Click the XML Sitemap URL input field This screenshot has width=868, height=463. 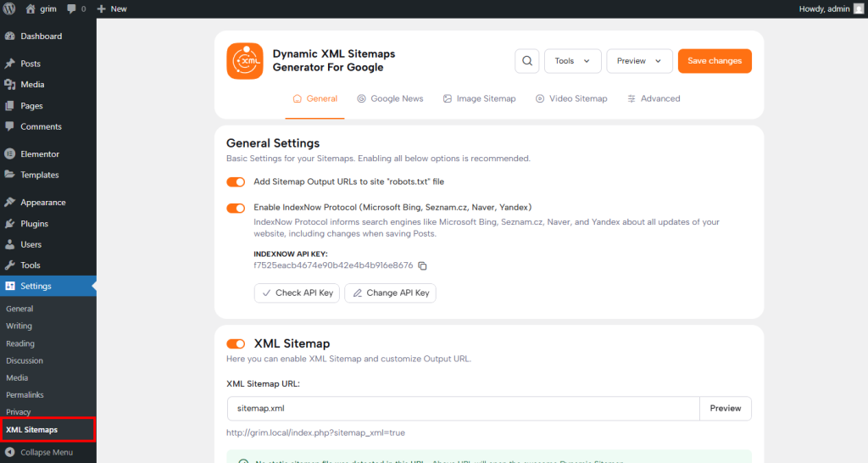(464, 408)
